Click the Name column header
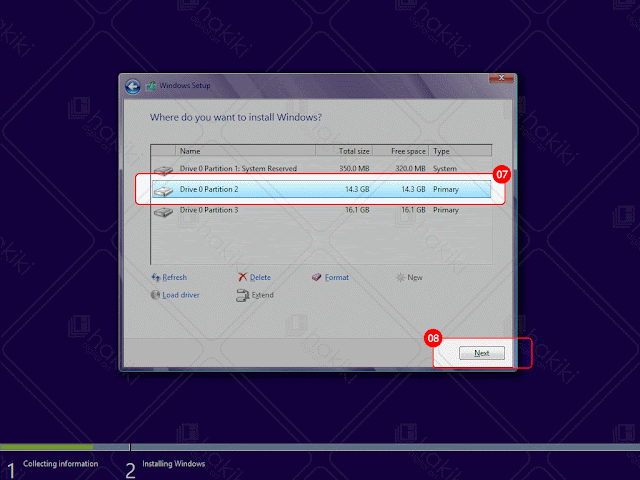This screenshot has width=640, height=480. 245,151
